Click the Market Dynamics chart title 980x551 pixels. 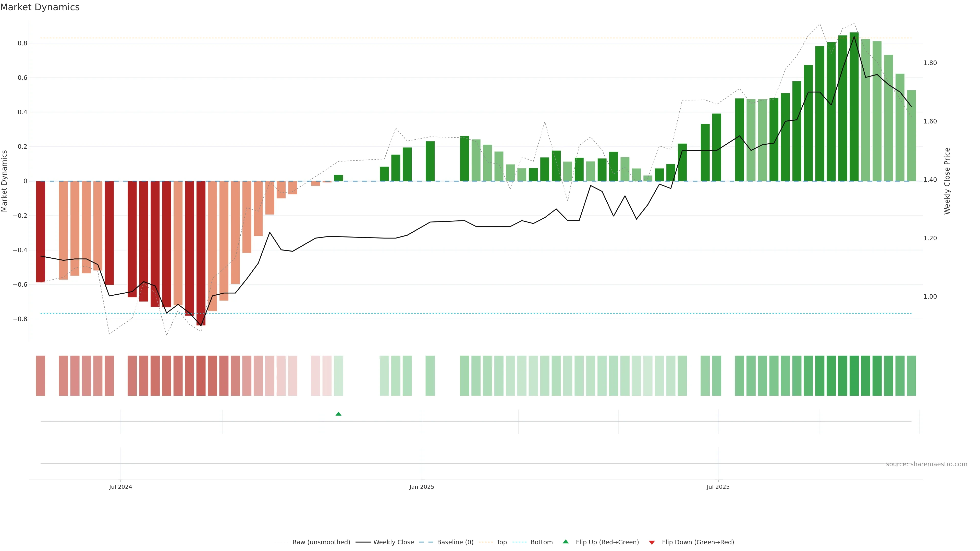[40, 7]
